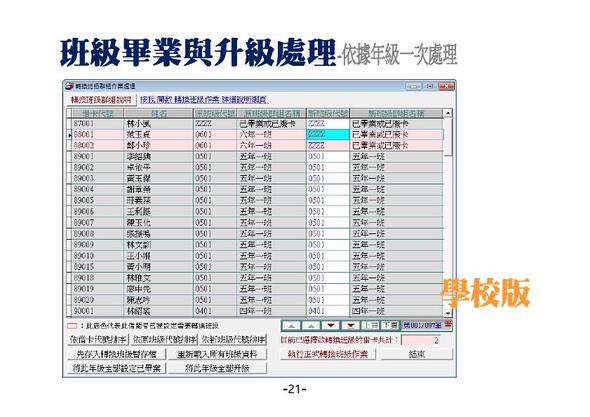Click the new class code 0401 cell for 90001
The image size is (590, 417).
point(328,311)
